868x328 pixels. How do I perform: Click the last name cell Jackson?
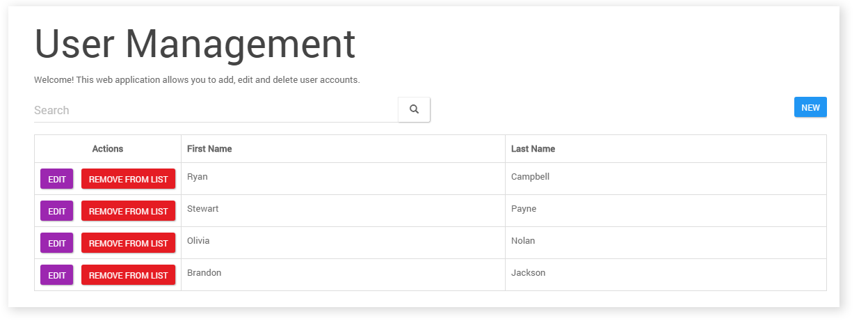[528, 273]
